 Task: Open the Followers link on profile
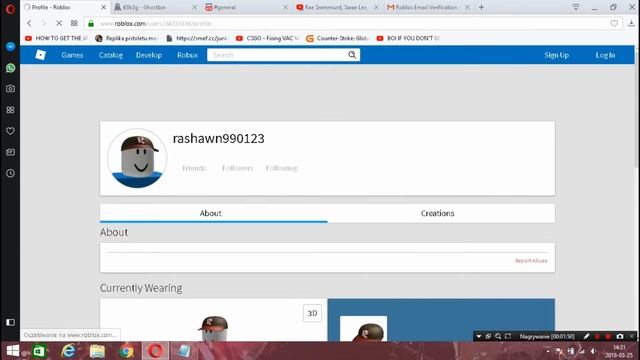tap(237, 168)
